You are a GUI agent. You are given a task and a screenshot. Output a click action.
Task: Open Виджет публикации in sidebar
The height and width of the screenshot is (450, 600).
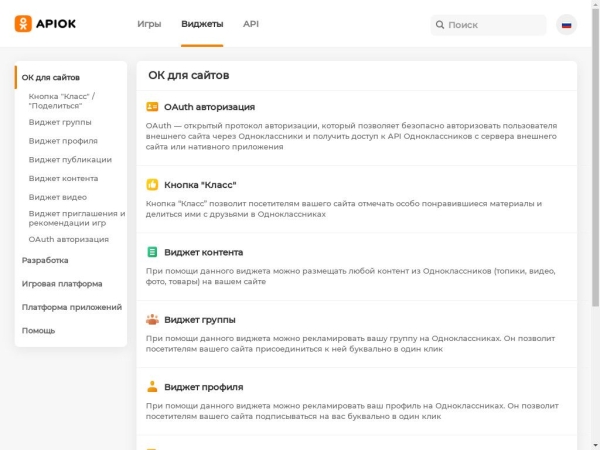point(70,160)
